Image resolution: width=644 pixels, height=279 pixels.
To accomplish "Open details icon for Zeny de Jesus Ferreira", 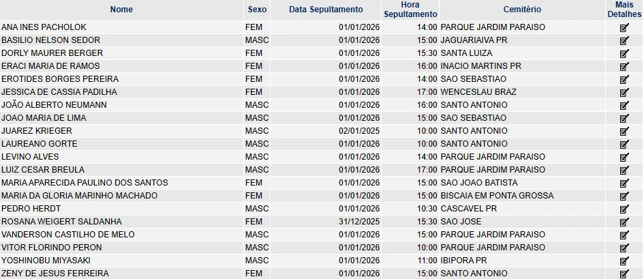I will (x=624, y=274).
